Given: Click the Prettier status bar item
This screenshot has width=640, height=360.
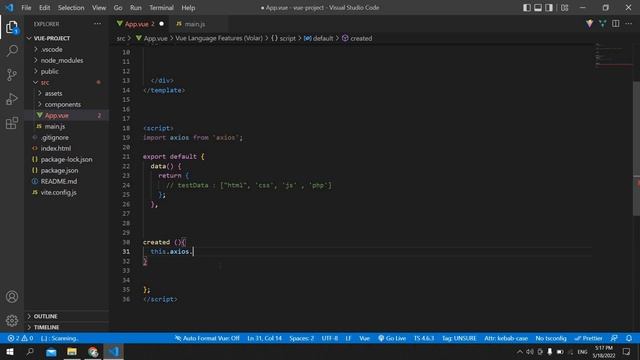Looking at the screenshot, I should point(588,338).
